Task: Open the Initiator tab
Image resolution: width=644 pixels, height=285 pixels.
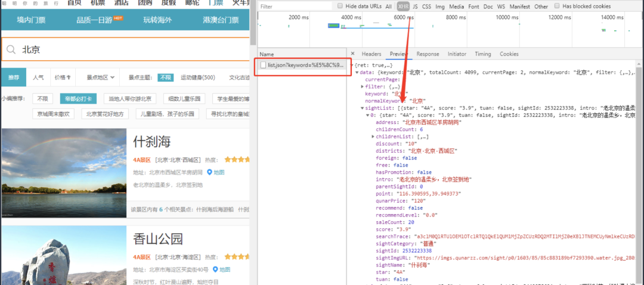Action: (457, 54)
